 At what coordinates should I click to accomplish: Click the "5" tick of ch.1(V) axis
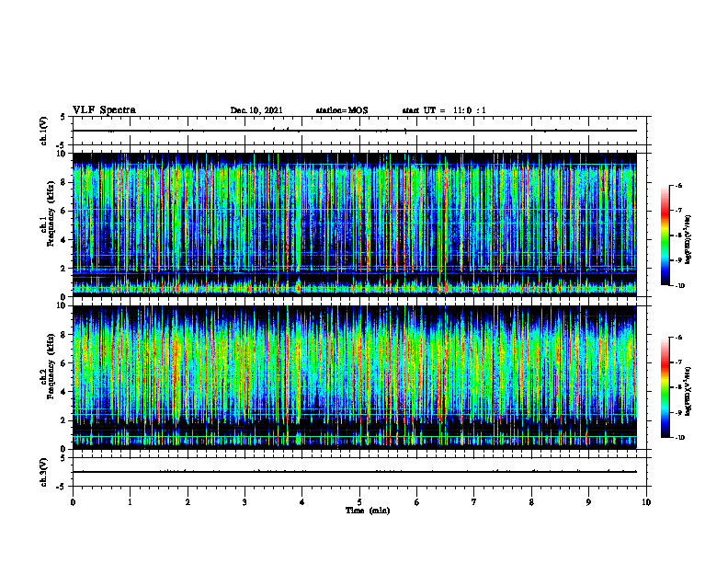pyautogui.click(x=63, y=118)
